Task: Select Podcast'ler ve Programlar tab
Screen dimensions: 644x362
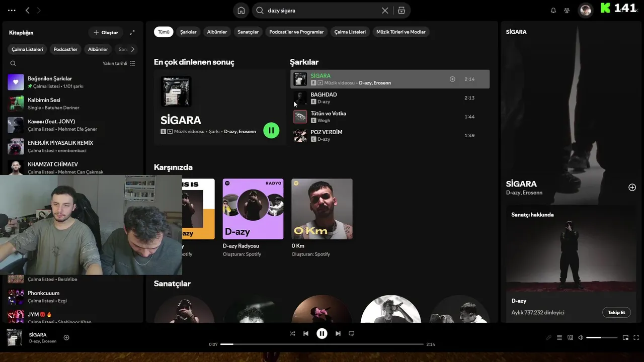Action: pos(296,32)
